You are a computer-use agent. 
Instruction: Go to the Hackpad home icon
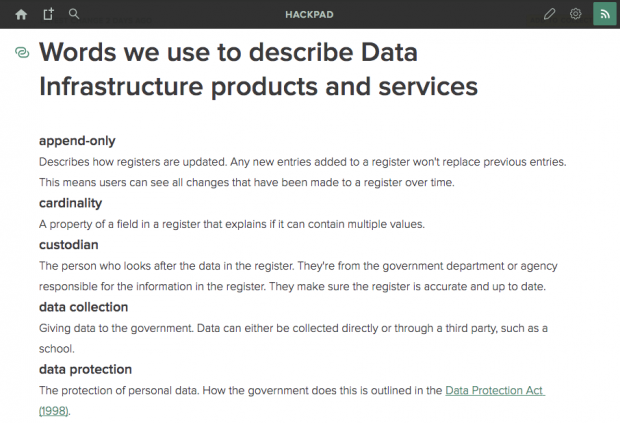click(21, 15)
